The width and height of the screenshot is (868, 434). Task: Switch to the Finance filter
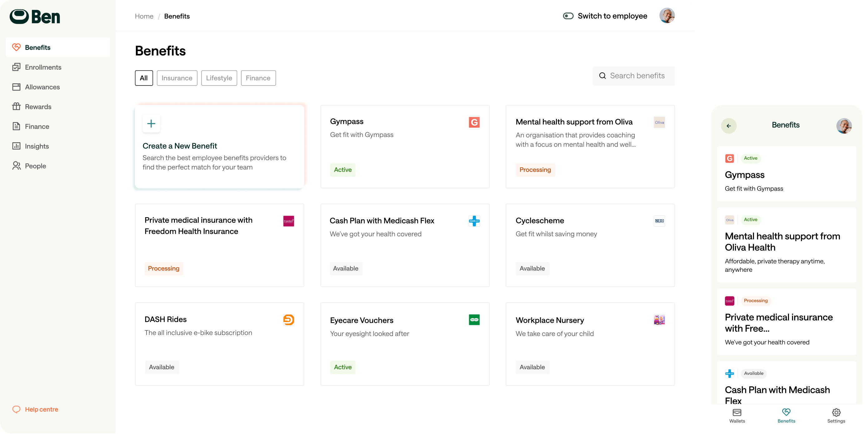point(258,78)
